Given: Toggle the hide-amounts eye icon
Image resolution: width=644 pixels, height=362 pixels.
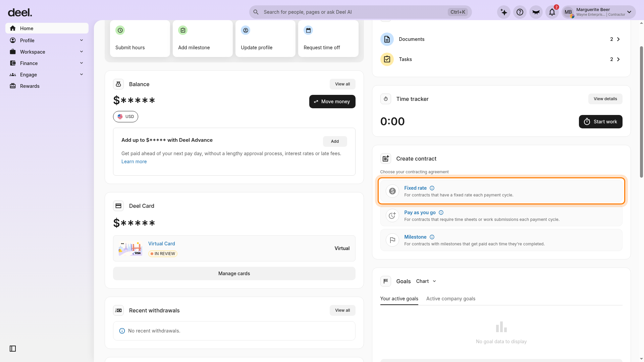Looking at the screenshot, I should click(x=536, y=12).
